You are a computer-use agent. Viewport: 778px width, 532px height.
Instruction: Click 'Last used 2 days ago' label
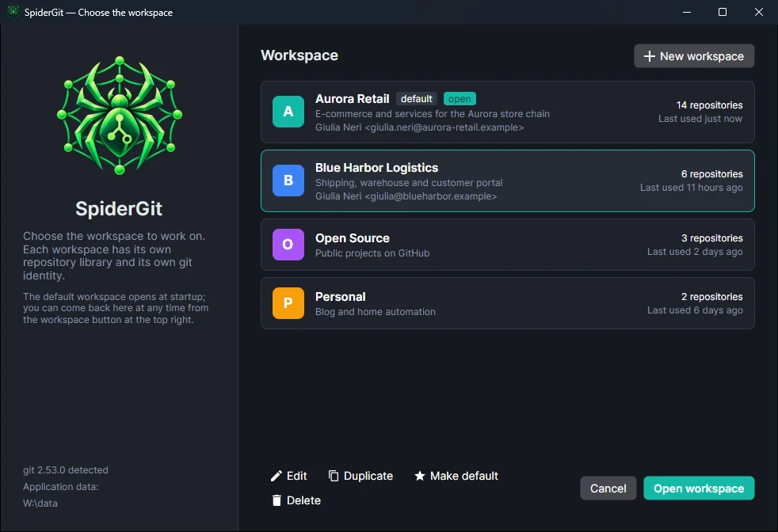click(695, 252)
